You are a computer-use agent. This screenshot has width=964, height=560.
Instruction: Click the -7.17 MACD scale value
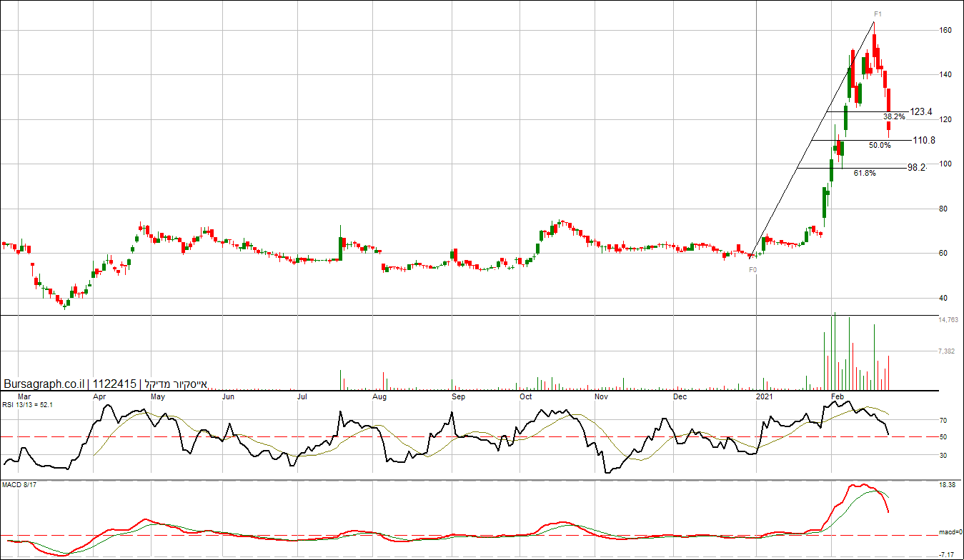tap(946, 554)
